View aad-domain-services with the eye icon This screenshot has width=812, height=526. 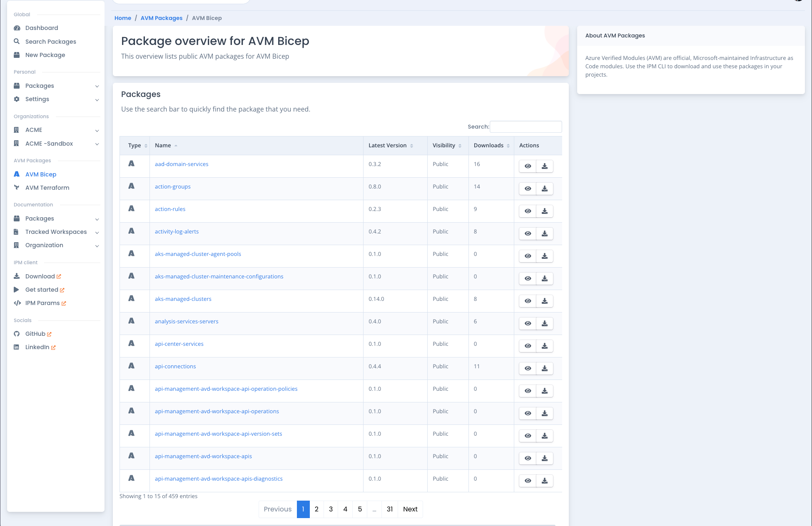(x=528, y=166)
